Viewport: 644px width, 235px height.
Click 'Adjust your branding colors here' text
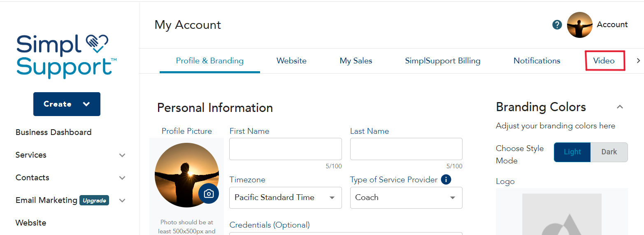click(x=556, y=126)
